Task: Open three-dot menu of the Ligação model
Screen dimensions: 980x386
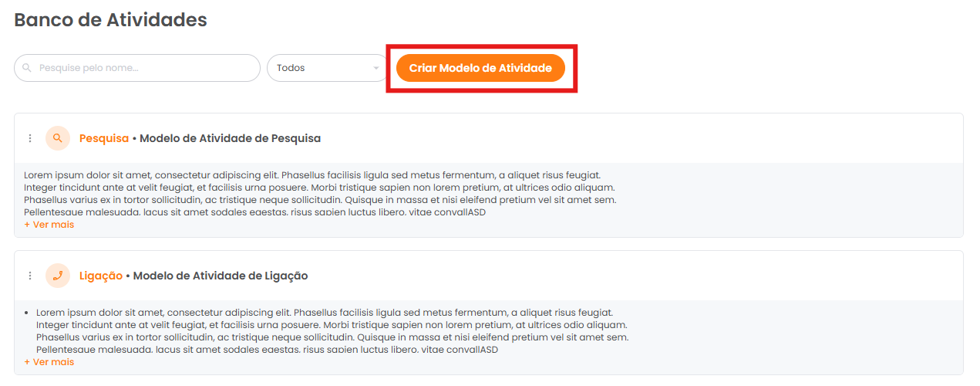Action: pyautogui.click(x=30, y=276)
